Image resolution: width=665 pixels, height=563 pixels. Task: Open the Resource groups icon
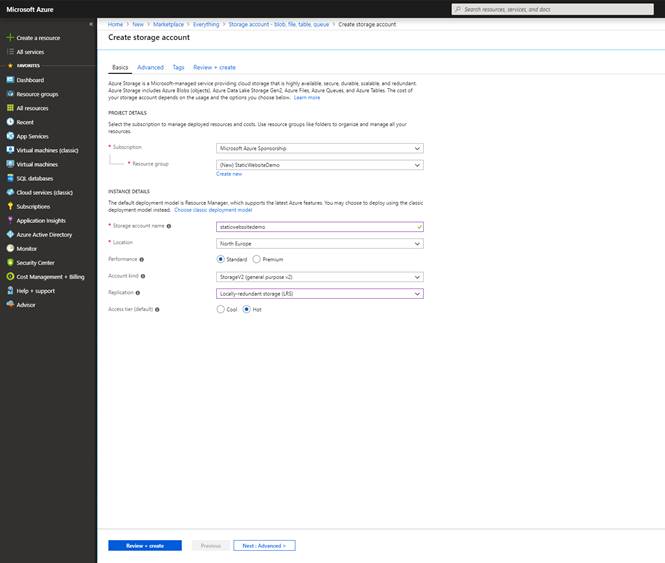[10, 94]
